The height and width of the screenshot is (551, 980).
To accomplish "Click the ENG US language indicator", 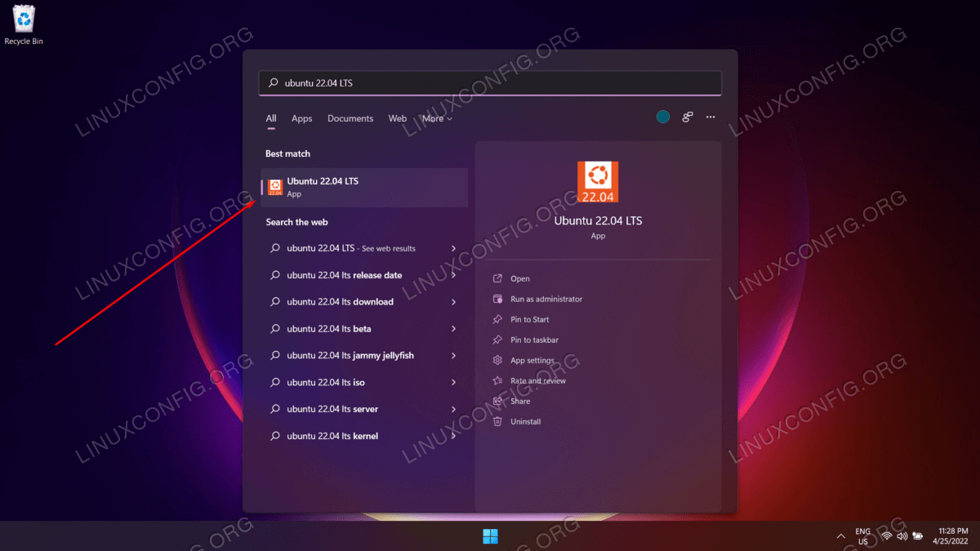I will tap(862, 536).
